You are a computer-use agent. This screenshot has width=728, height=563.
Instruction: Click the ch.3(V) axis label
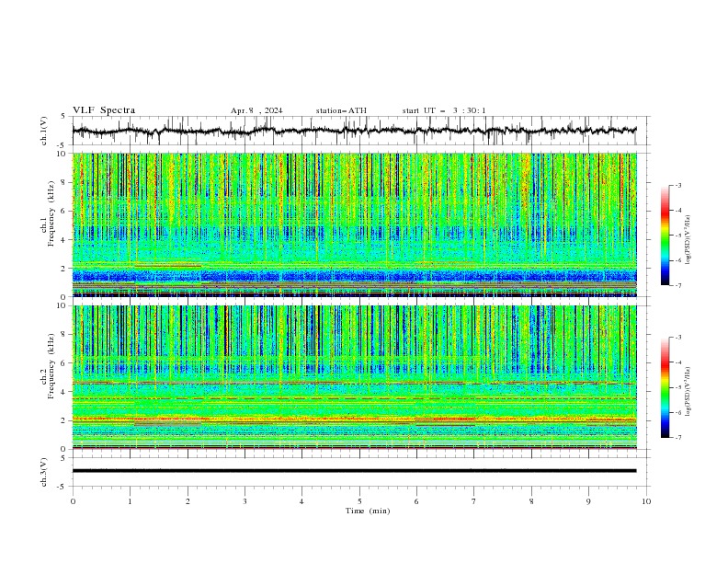[44, 472]
